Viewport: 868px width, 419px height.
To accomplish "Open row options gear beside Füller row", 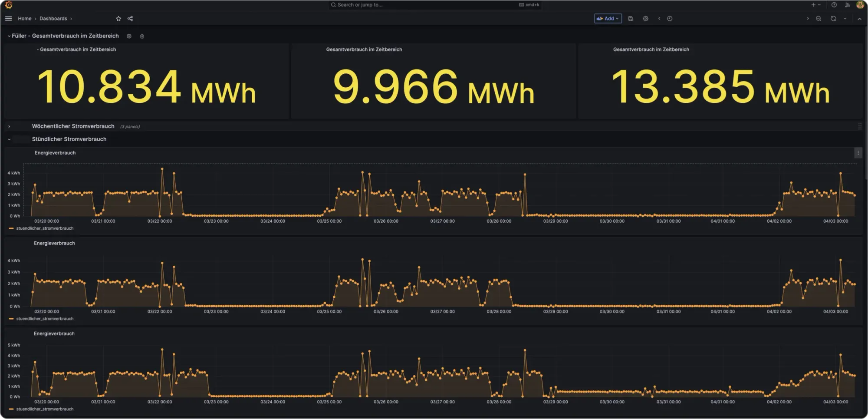I will [x=129, y=36].
